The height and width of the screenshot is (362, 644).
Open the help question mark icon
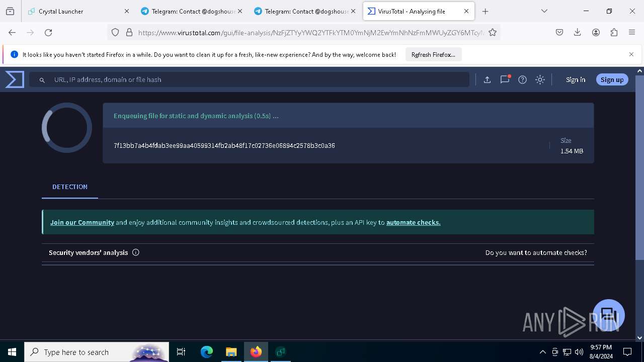(522, 79)
